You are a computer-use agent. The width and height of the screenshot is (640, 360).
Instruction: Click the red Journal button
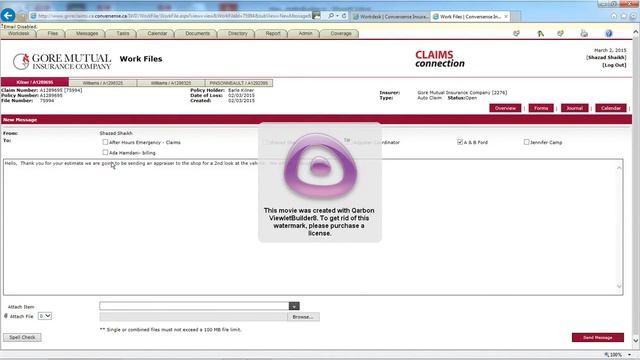click(574, 108)
